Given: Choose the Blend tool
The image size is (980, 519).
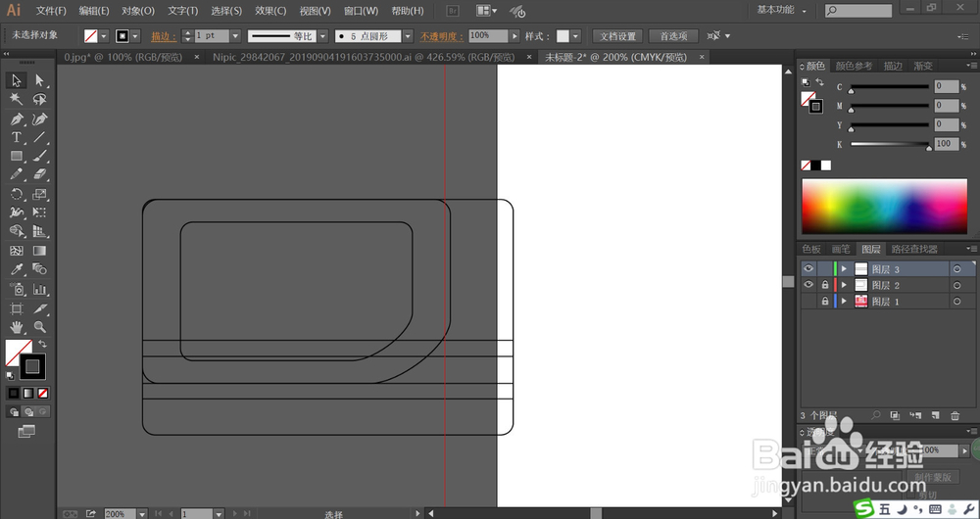Looking at the screenshot, I should click(39, 269).
